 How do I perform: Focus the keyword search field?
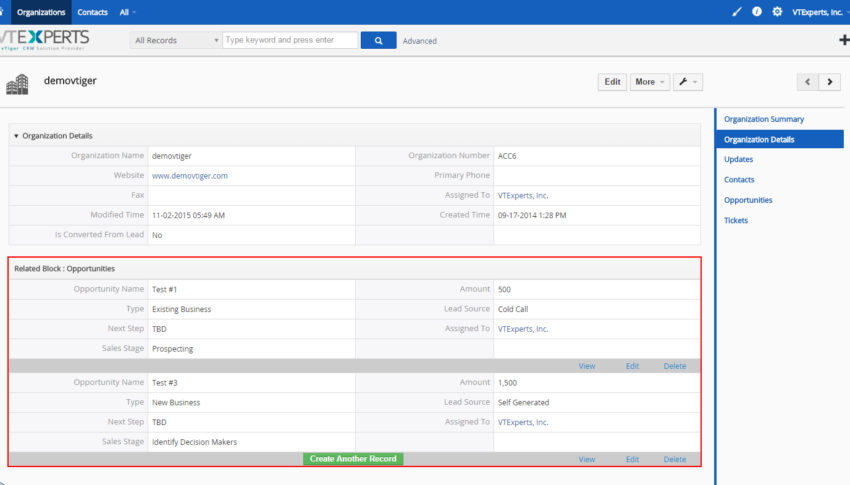[x=290, y=40]
